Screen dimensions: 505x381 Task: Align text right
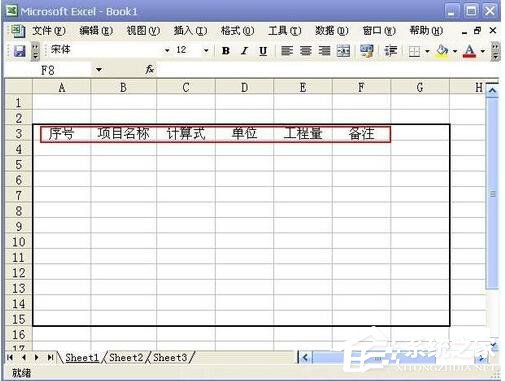click(x=324, y=51)
